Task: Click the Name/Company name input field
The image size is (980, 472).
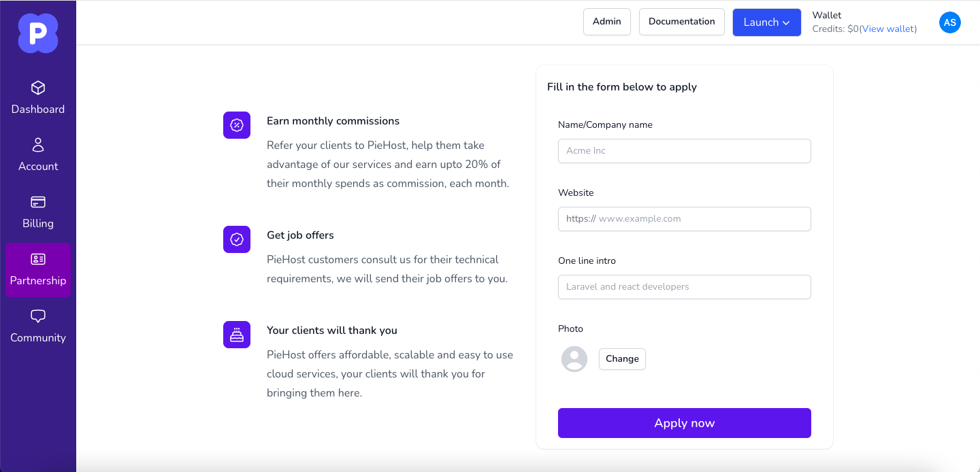Action: tap(684, 150)
